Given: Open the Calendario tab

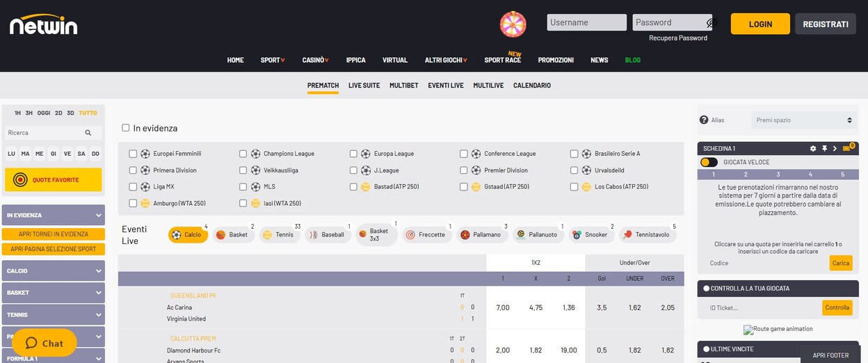Looking at the screenshot, I should coord(532,86).
